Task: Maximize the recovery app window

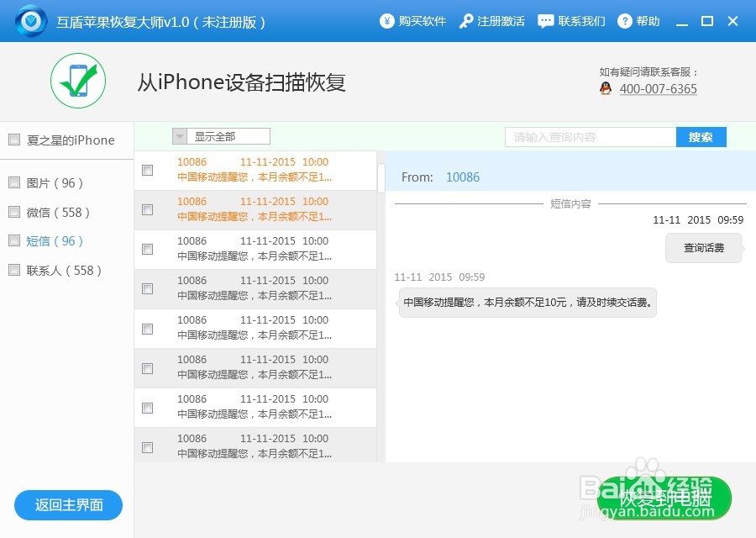Action: coord(706,21)
